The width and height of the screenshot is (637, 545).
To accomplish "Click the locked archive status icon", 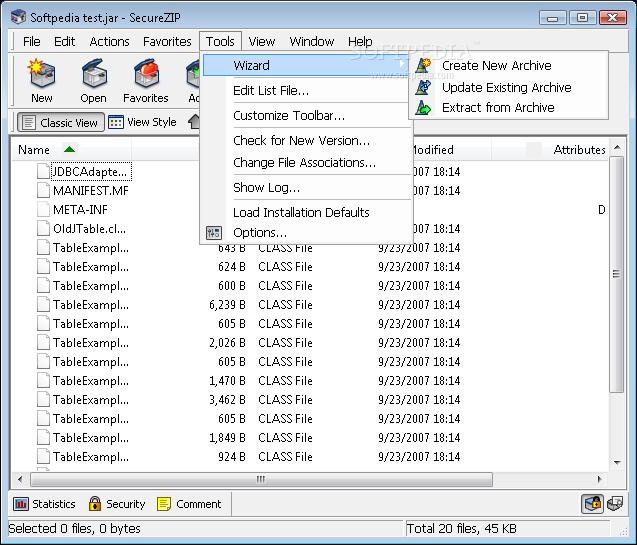I will (592, 504).
